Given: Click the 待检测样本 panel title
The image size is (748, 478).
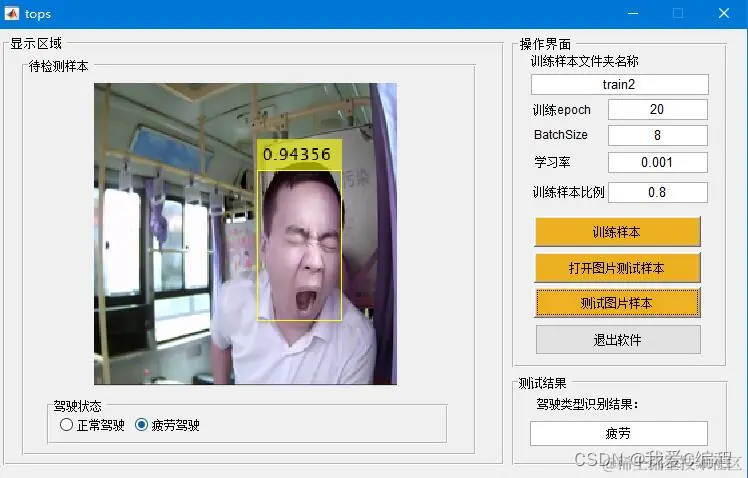Looking at the screenshot, I should pyautogui.click(x=59, y=66).
